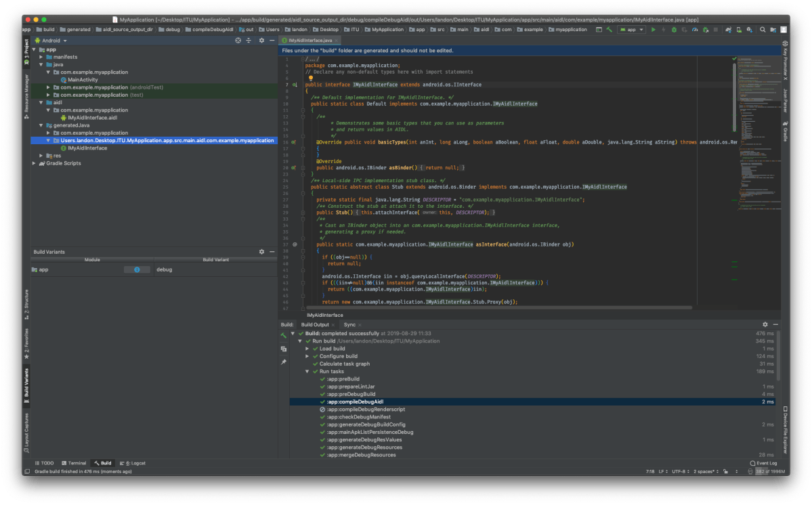The image size is (812, 505).
Task: Open the app run configuration dropdown
Action: coord(631,30)
